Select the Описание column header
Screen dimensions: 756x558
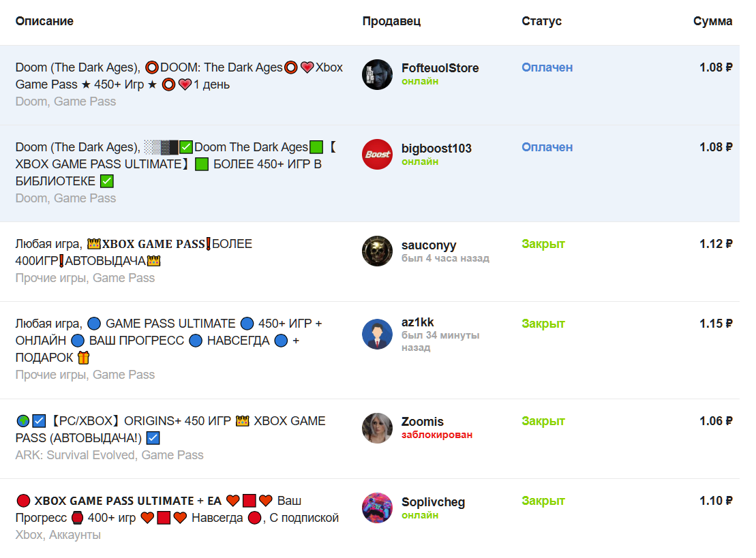coord(44,21)
